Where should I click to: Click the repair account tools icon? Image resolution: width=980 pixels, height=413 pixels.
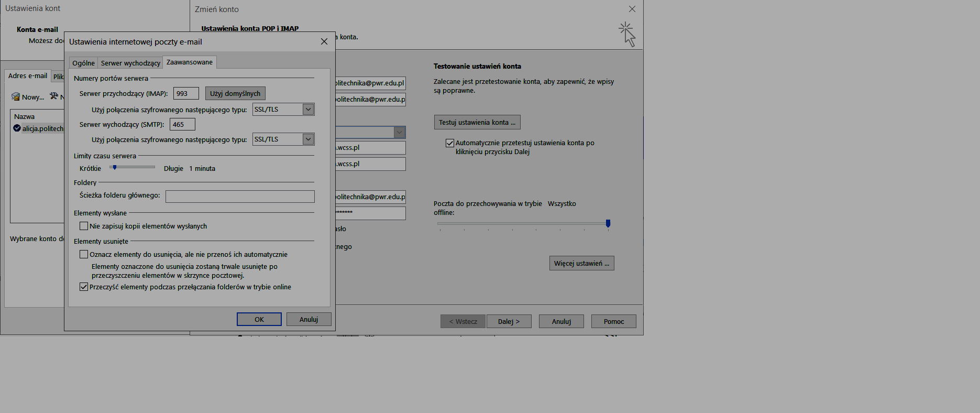coord(53,96)
